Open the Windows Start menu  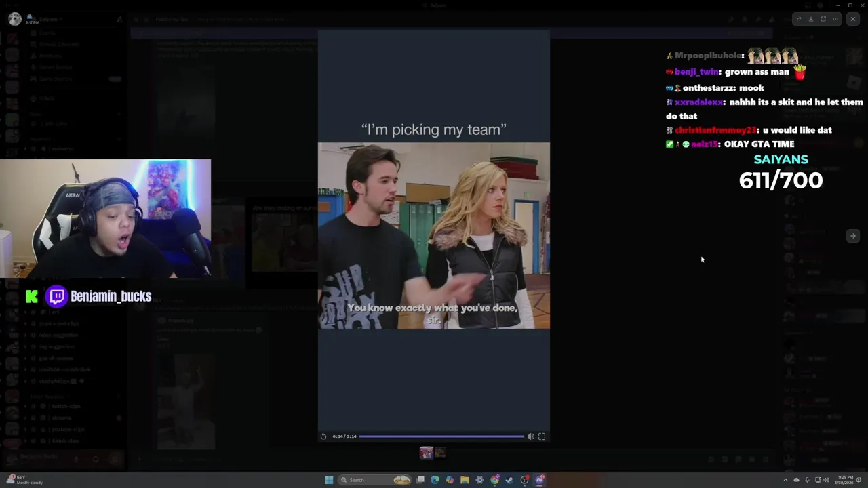pyautogui.click(x=329, y=480)
